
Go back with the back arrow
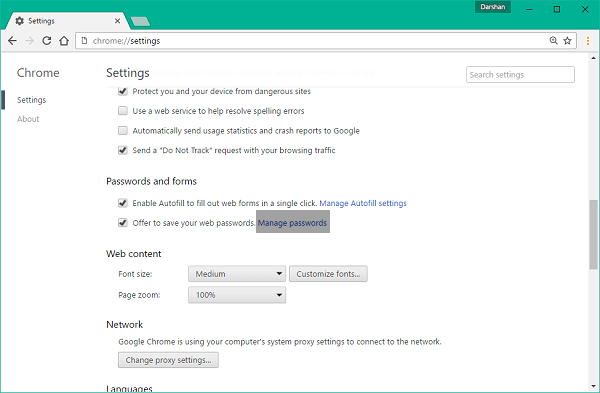[12, 41]
